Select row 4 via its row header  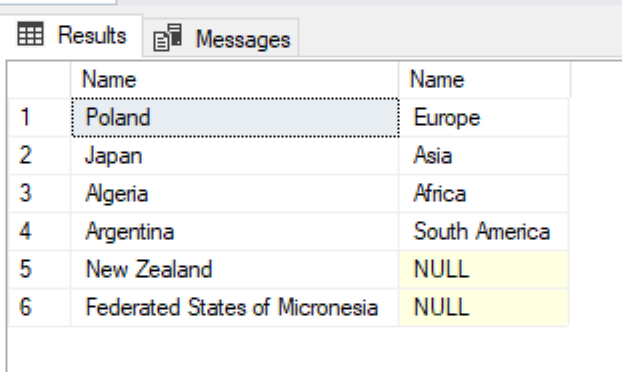(x=39, y=232)
